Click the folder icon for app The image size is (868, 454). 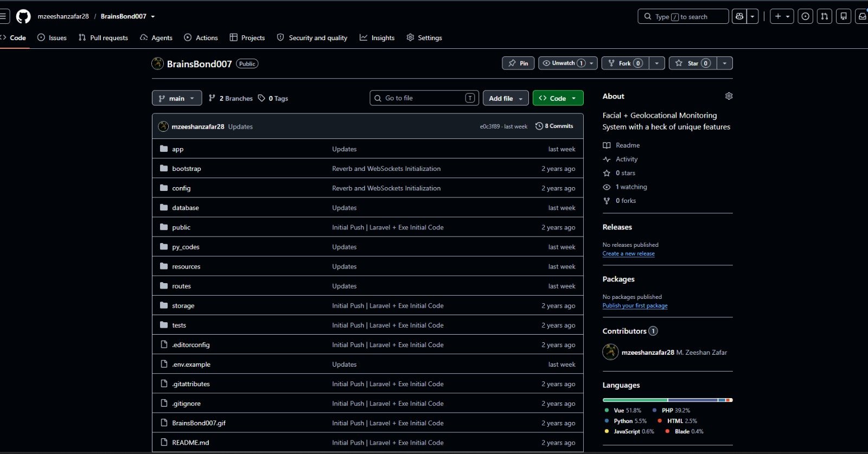coord(164,149)
